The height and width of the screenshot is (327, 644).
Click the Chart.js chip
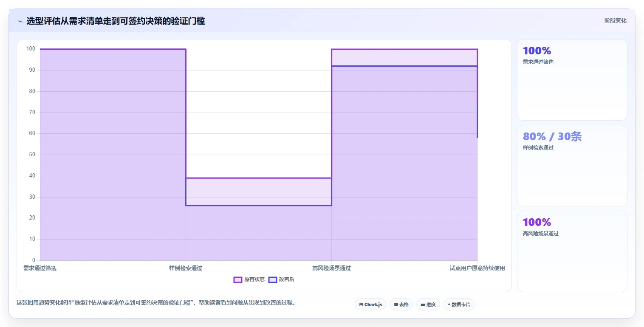[370, 304]
